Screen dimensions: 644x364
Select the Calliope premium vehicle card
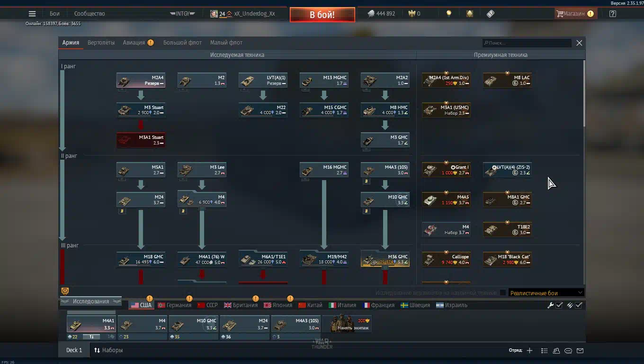pos(446,260)
